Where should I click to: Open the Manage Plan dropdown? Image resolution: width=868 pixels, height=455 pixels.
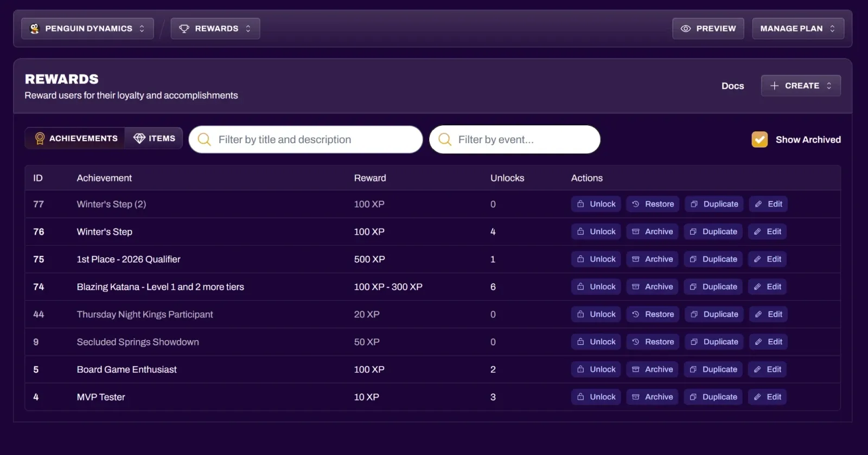[798, 29]
